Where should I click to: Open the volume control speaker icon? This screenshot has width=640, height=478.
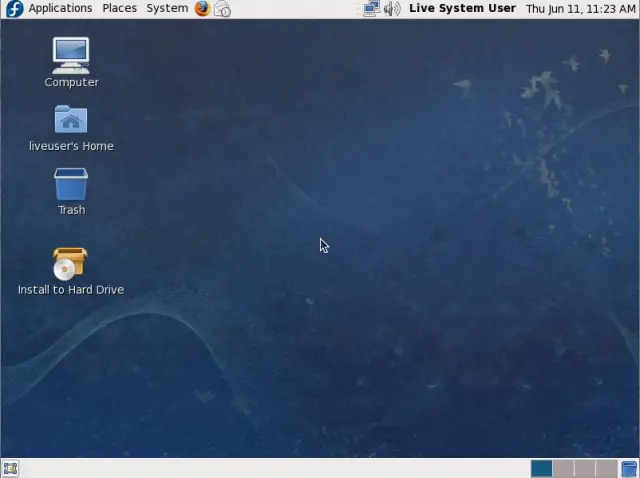[x=392, y=8]
